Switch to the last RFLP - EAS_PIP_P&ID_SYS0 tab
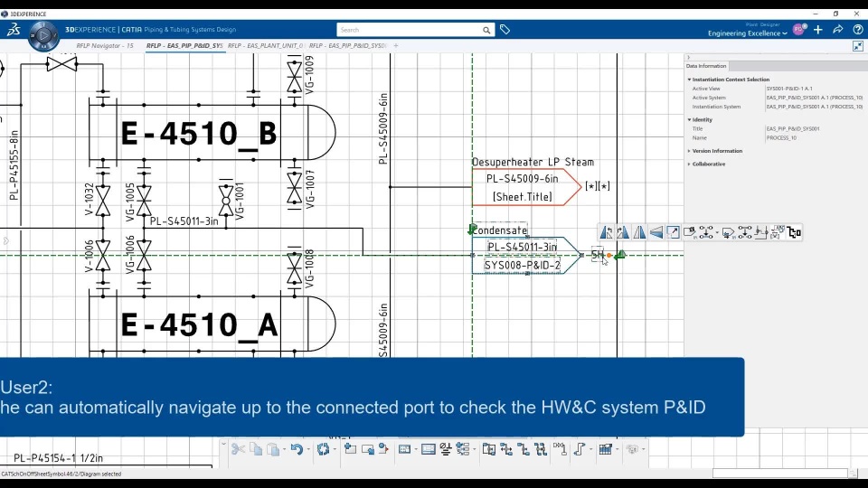This screenshot has height=488, width=868. 347,46
